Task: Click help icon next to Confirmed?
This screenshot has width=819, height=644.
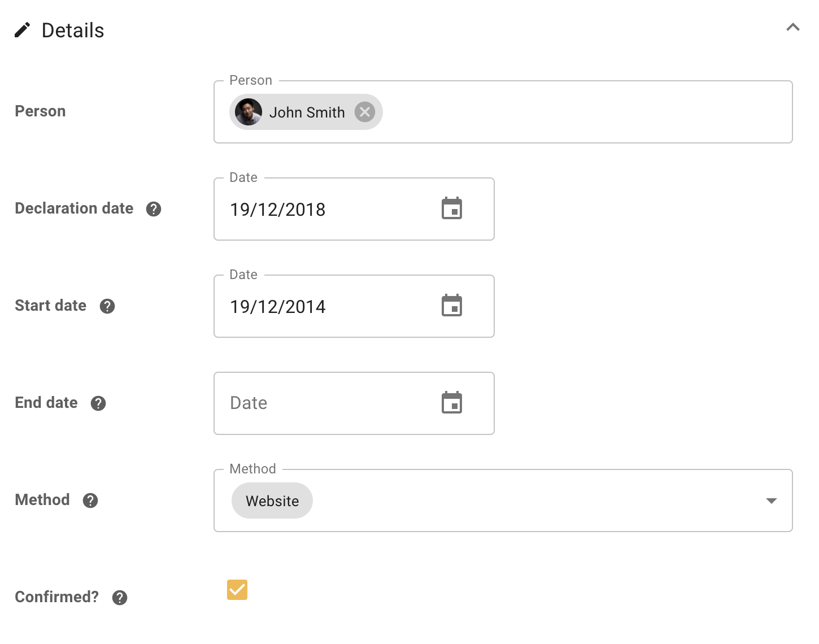Action: [x=120, y=598]
